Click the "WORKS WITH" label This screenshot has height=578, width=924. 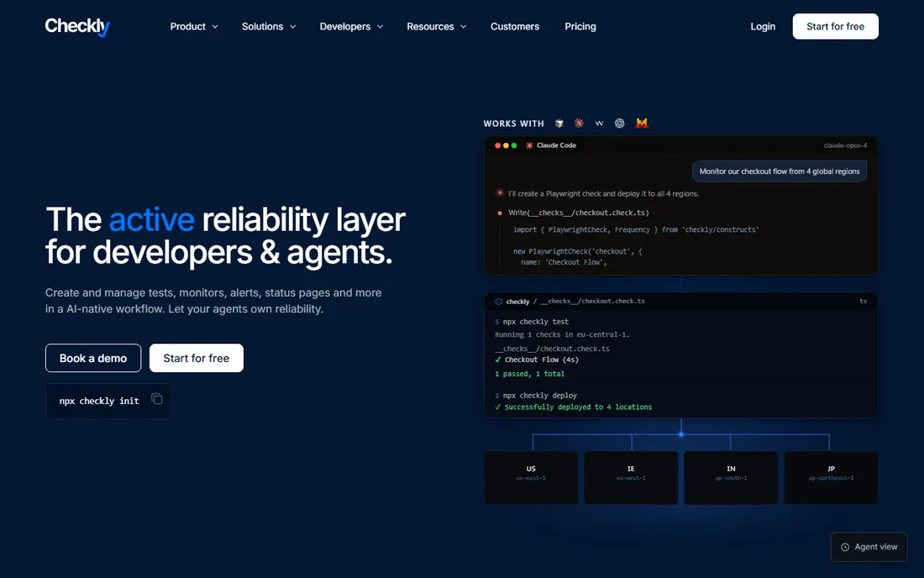513,123
